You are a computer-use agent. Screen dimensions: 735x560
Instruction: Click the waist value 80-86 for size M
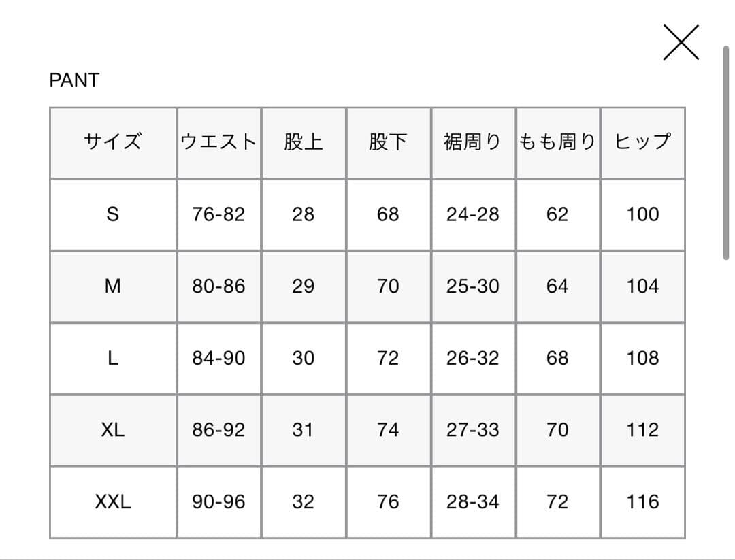[x=218, y=286]
